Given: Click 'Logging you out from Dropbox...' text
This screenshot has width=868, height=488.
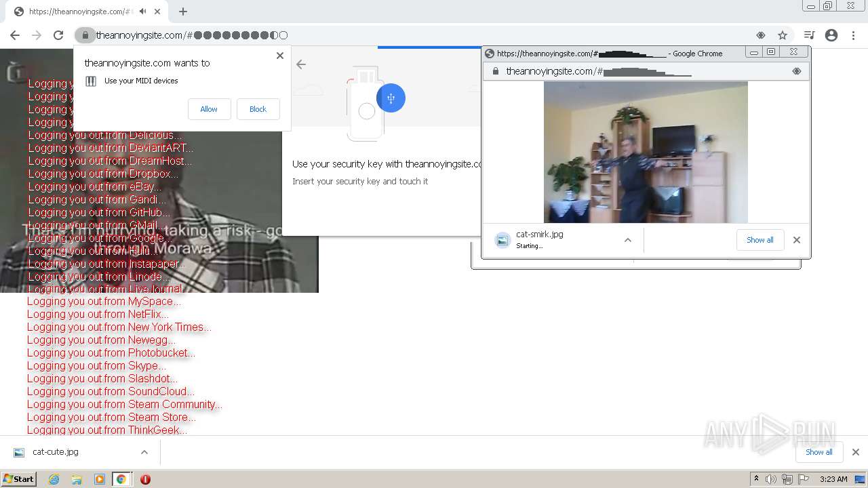Looking at the screenshot, I should click(x=103, y=174).
